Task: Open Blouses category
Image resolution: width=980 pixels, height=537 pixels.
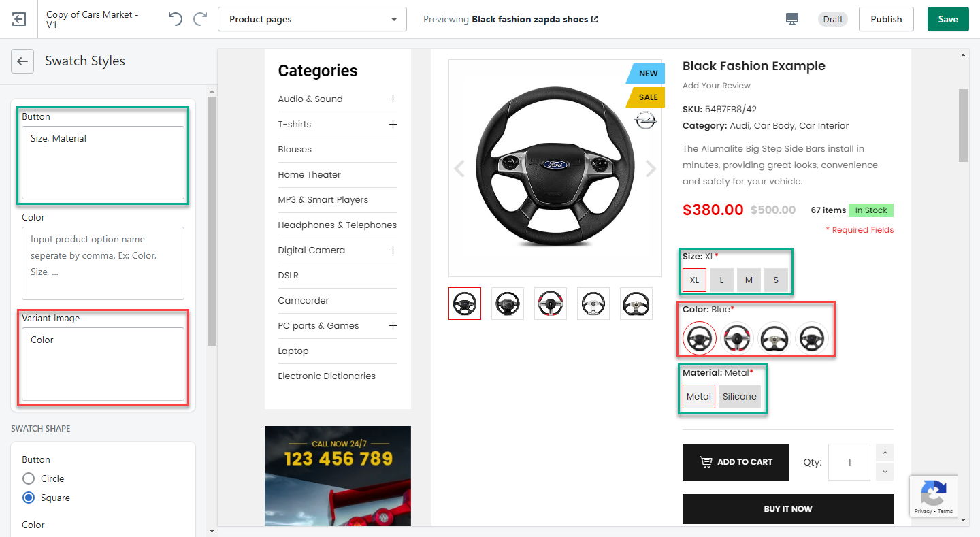Action: (x=295, y=150)
